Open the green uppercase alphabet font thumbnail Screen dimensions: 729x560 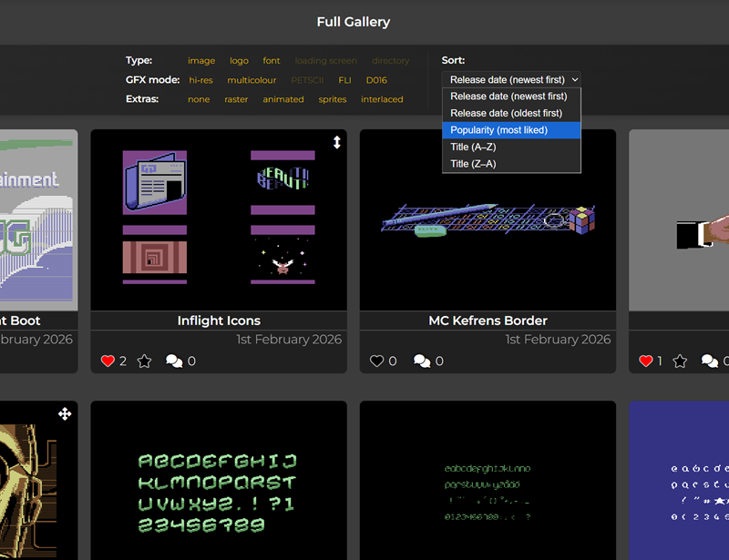tap(219, 481)
